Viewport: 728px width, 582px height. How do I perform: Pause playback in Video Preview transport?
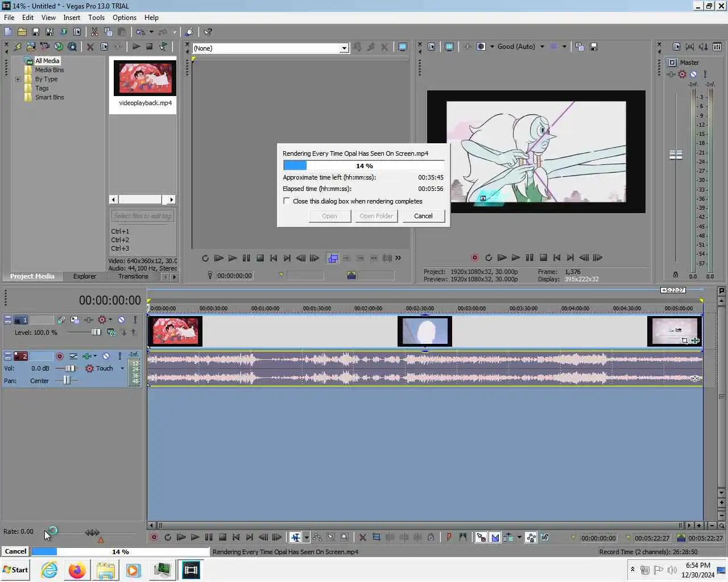point(529,257)
